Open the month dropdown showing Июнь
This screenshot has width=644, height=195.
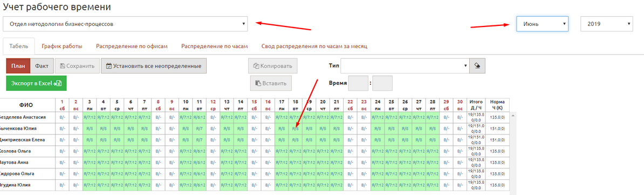(542, 24)
